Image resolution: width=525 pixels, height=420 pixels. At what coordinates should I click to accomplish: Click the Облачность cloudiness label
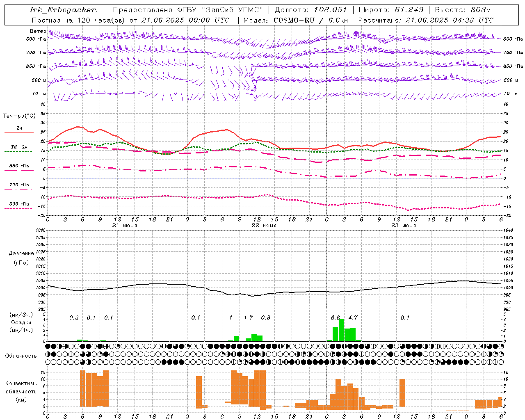(21, 356)
